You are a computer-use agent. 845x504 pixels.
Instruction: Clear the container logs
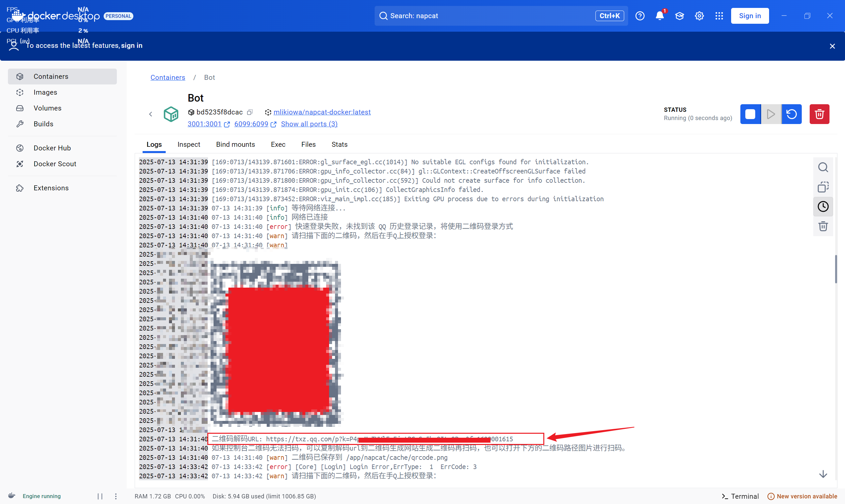coord(823,226)
